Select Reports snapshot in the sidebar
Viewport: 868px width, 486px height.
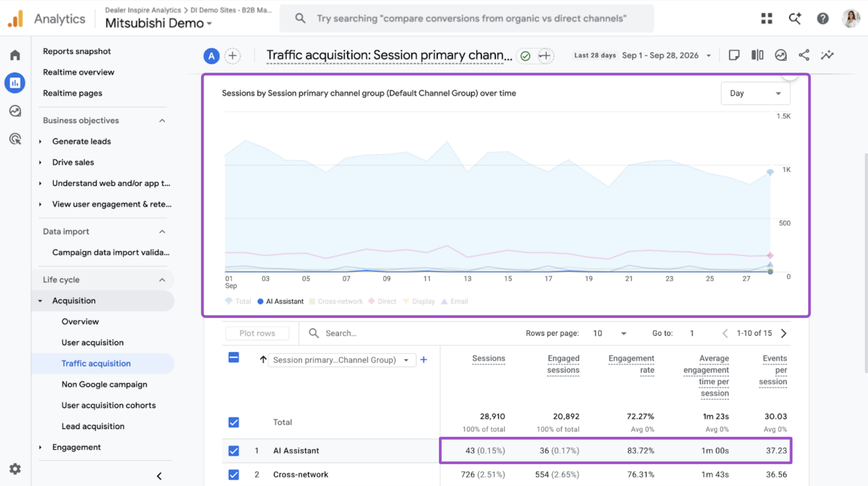(77, 51)
